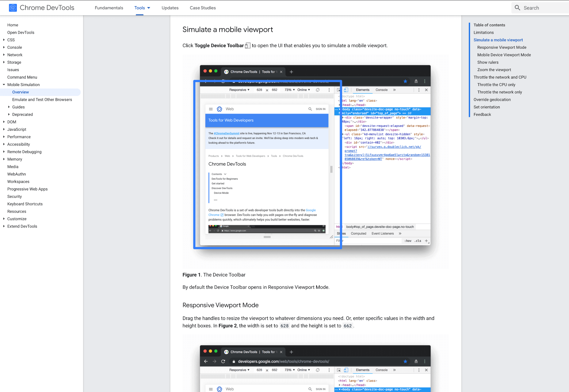Click the 'Table of contents' title
Image resolution: width=569 pixels, height=392 pixels.
(489, 25)
